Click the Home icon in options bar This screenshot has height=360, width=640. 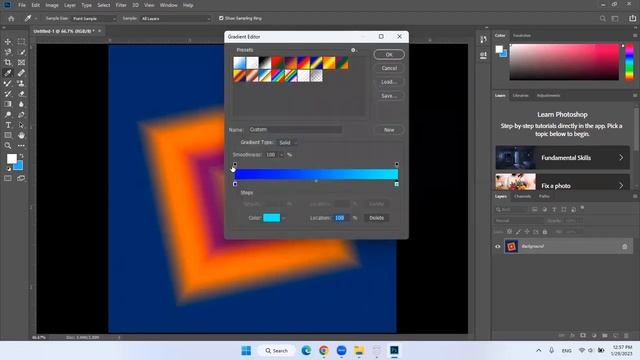coord(11,18)
